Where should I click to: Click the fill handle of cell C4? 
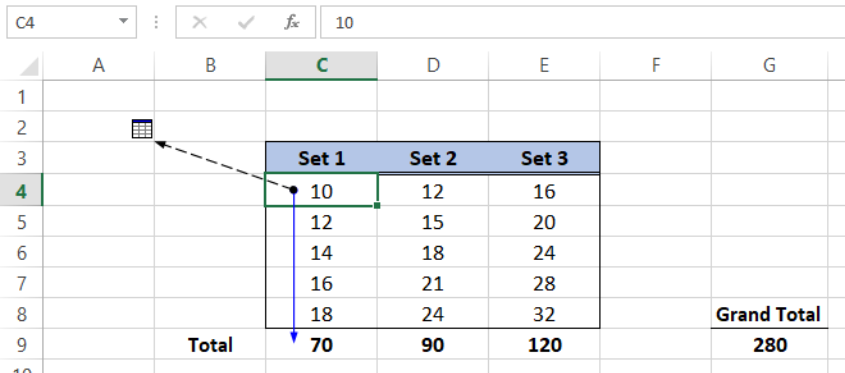377,205
